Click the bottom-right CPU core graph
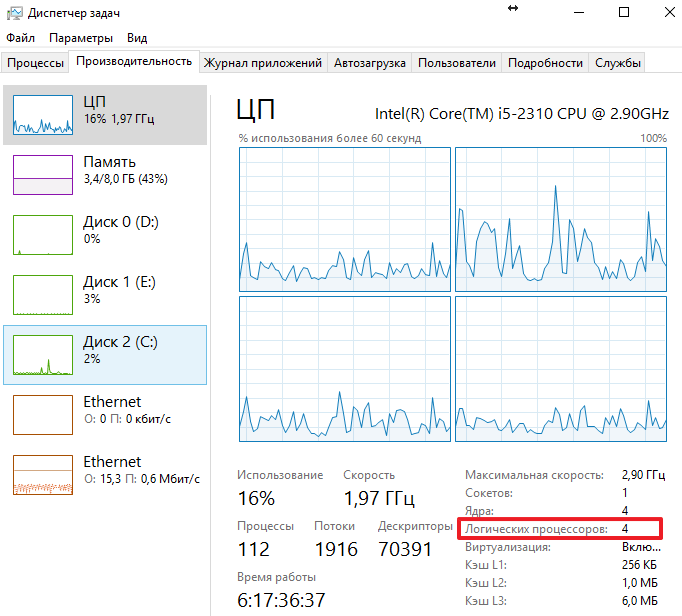Image resolution: width=682 pixels, height=616 pixels. coord(561,367)
